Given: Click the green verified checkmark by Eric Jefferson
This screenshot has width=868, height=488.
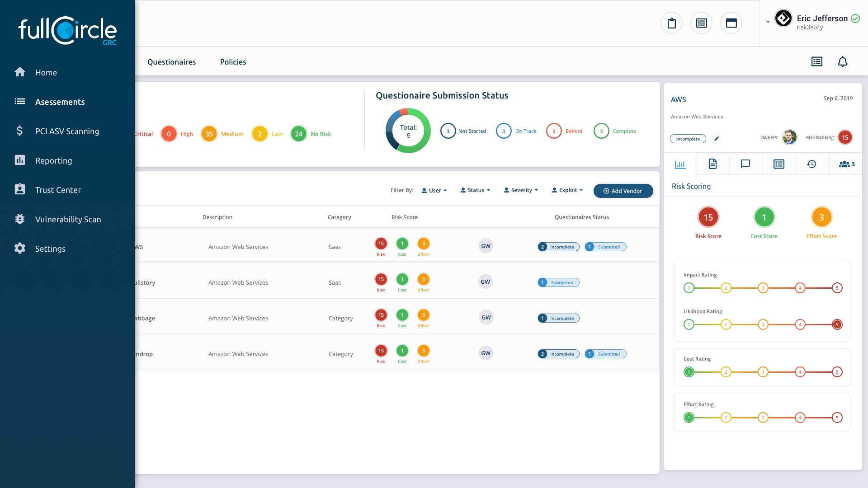Looking at the screenshot, I should pyautogui.click(x=855, y=19).
